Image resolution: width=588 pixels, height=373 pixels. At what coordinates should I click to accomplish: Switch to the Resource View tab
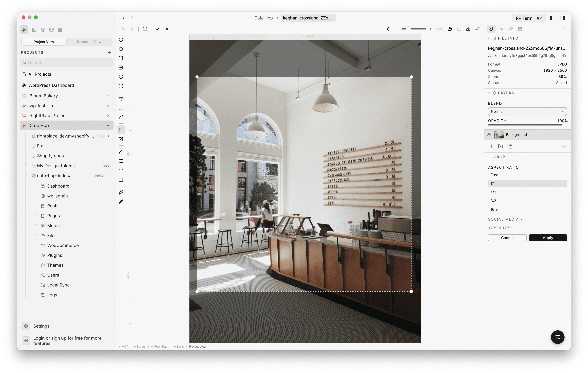pyautogui.click(x=89, y=42)
